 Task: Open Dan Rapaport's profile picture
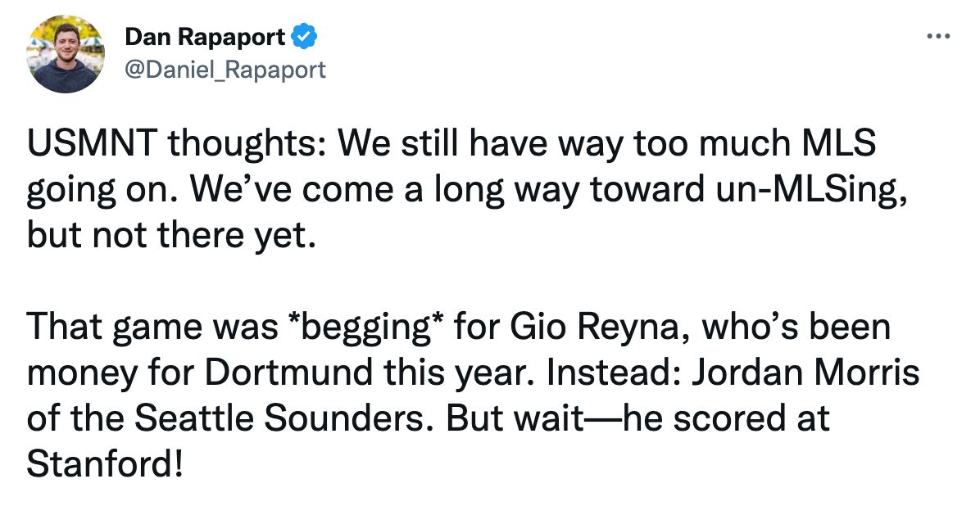(66, 53)
